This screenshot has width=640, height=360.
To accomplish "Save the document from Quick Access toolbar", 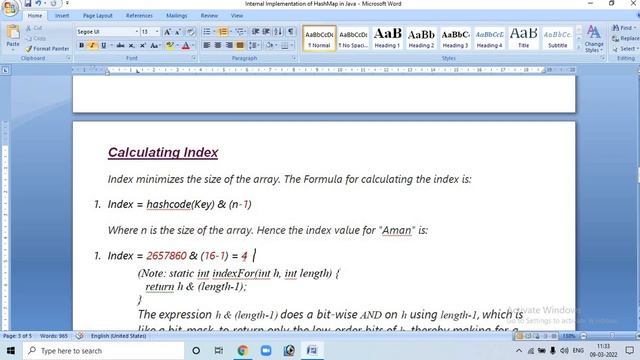I will pyautogui.click(x=28, y=4).
